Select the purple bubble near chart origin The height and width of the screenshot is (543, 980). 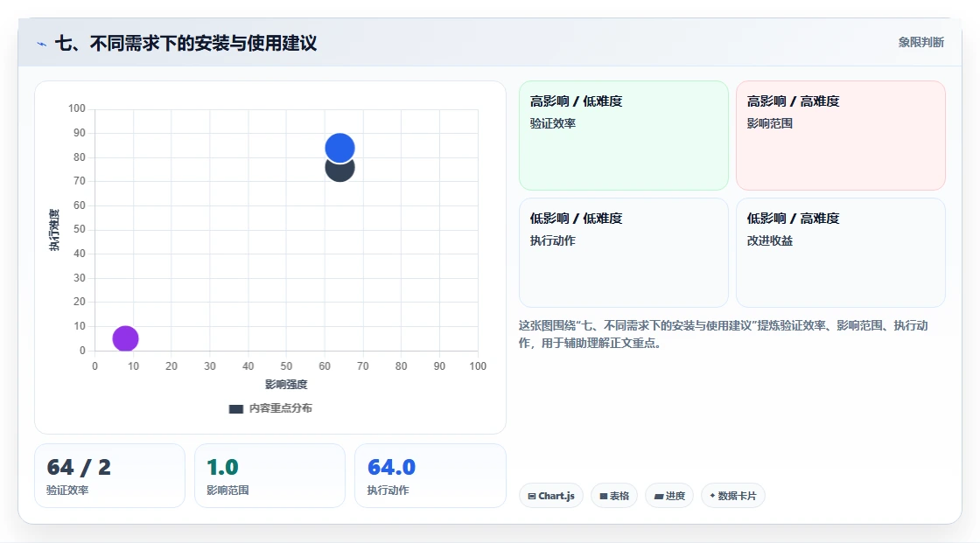pyautogui.click(x=126, y=338)
